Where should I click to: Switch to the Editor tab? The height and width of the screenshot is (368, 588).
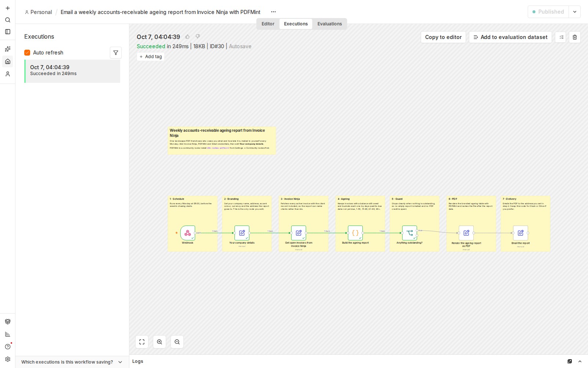click(x=268, y=24)
